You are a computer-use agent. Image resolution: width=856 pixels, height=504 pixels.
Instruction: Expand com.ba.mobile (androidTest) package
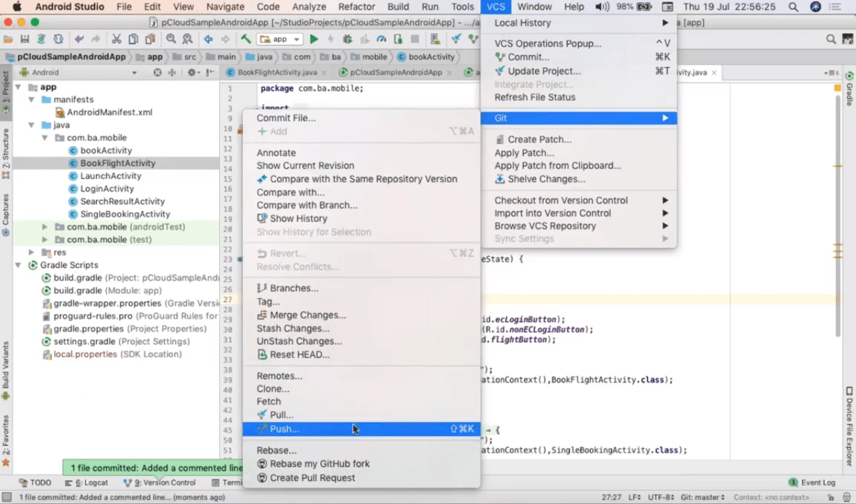click(45, 228)
